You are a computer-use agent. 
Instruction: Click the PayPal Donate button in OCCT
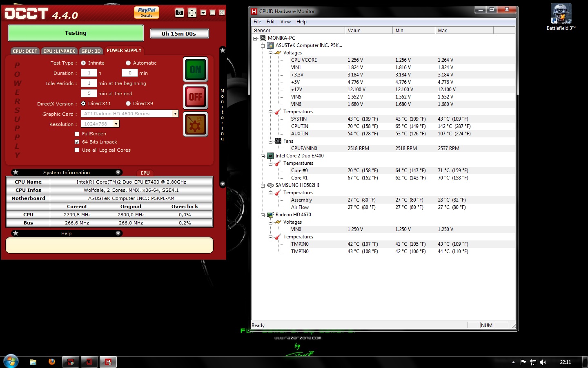pyautogui.click(x=147, y=13)
